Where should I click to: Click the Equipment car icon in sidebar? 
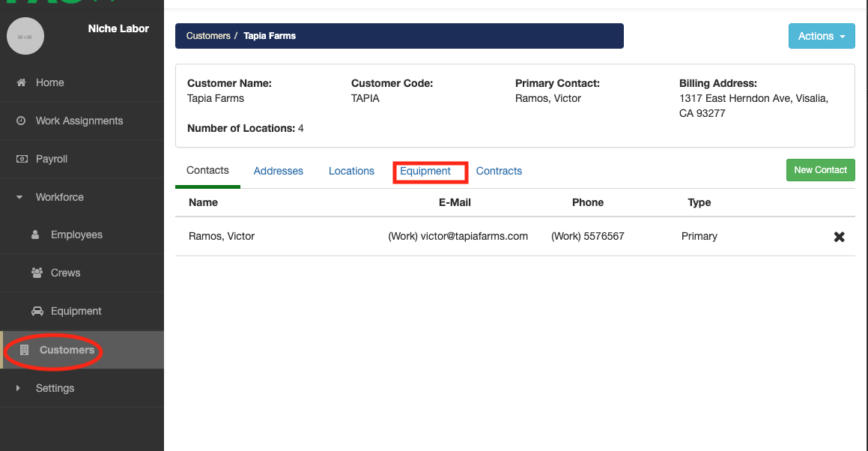click(x=37, y=311)
